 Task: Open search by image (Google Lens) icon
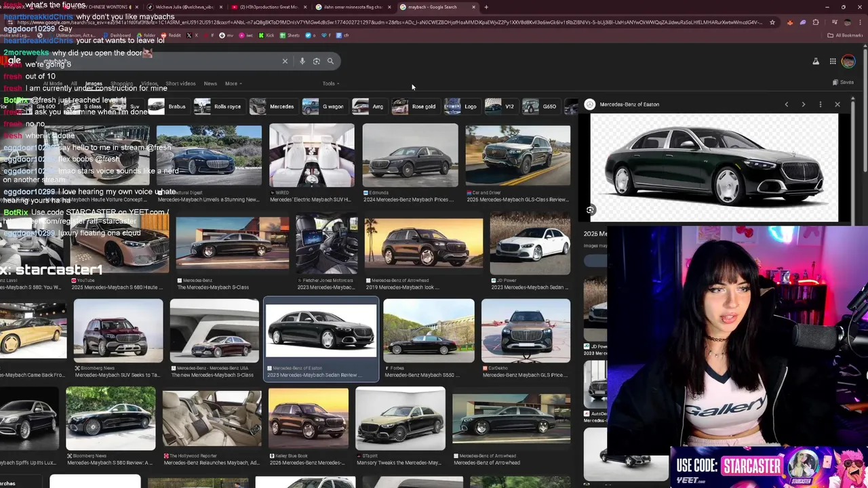point(316,61)
